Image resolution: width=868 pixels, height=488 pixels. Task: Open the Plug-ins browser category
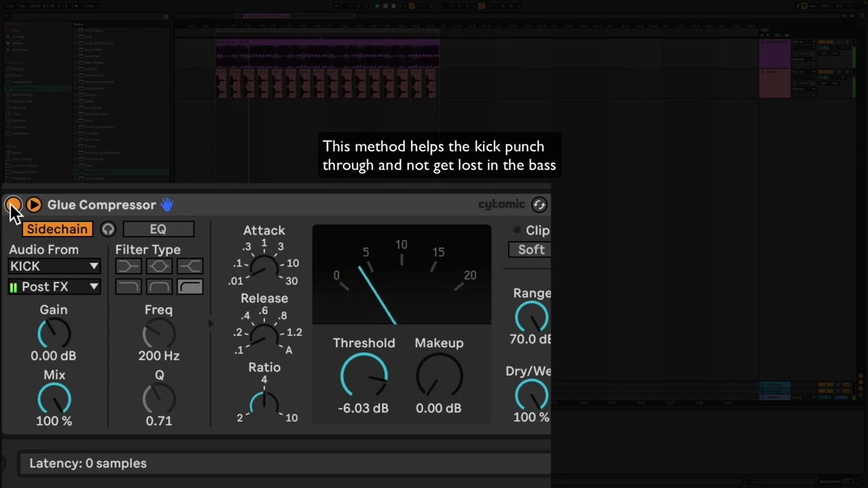[x=19, y=108]
